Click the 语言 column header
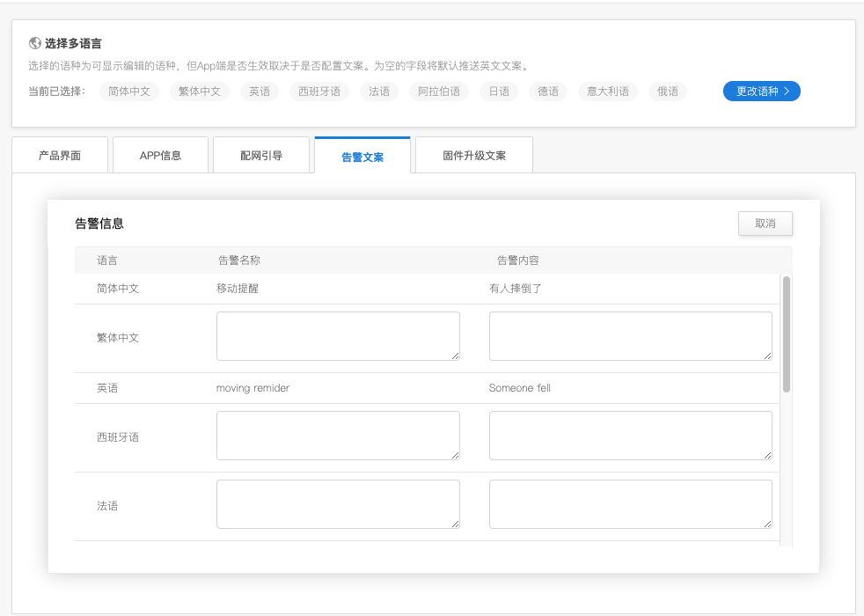 tap(107, 260)
